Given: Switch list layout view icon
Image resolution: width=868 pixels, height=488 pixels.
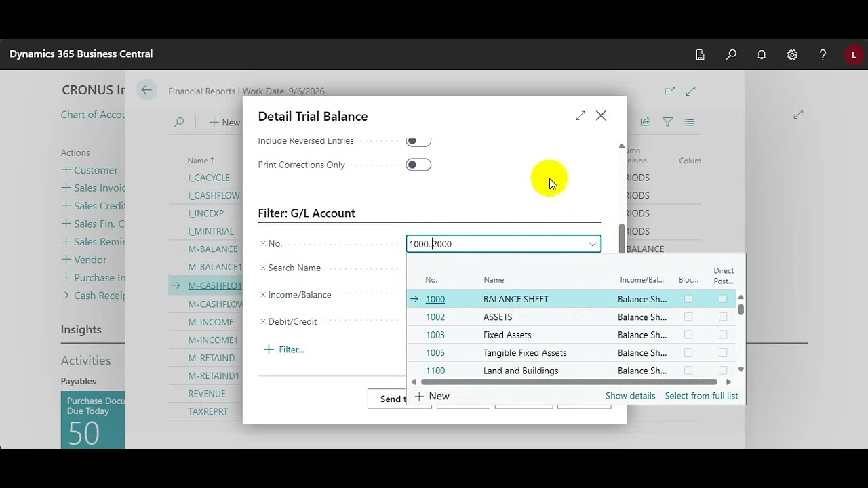Looking at the screenshot, I should click(690, 122).
